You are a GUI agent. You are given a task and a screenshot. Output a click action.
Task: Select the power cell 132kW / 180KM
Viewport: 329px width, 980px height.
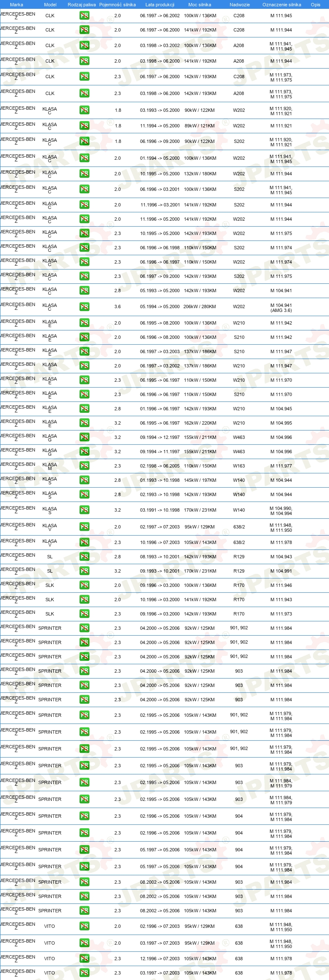point(200,174)
